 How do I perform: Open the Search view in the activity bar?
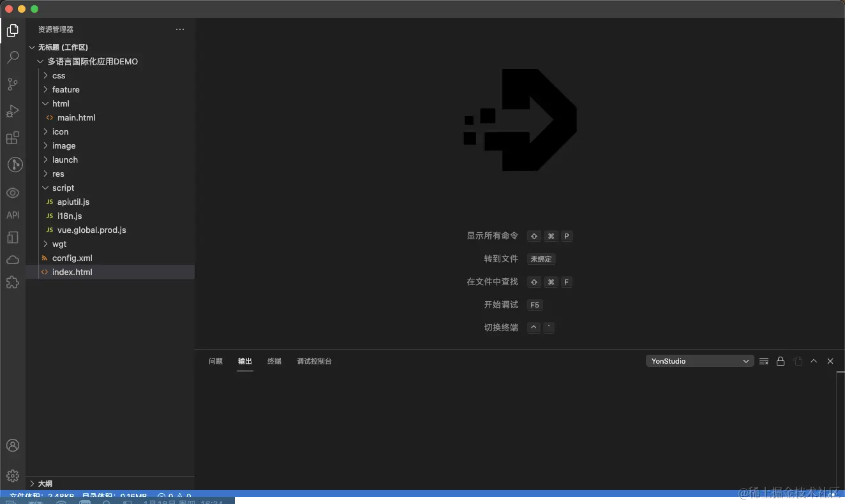pyautogui.click(x=13, y=57)
